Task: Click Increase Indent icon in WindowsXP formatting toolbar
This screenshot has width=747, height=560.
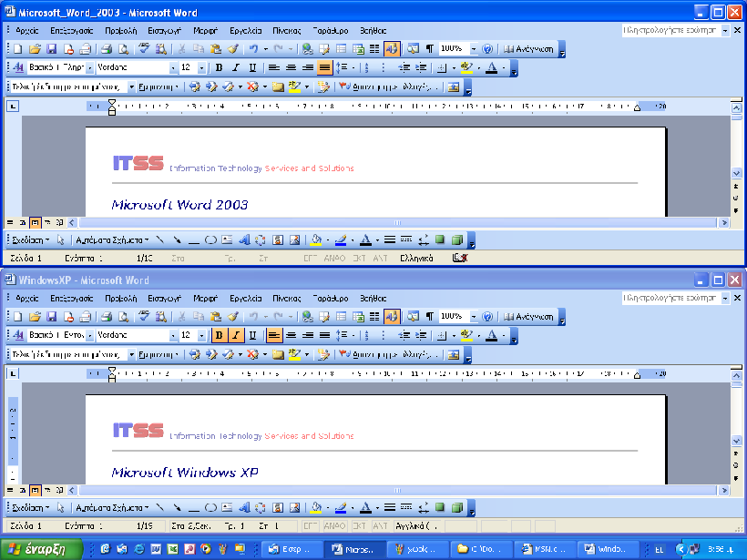Action: (x=421, y=335)
